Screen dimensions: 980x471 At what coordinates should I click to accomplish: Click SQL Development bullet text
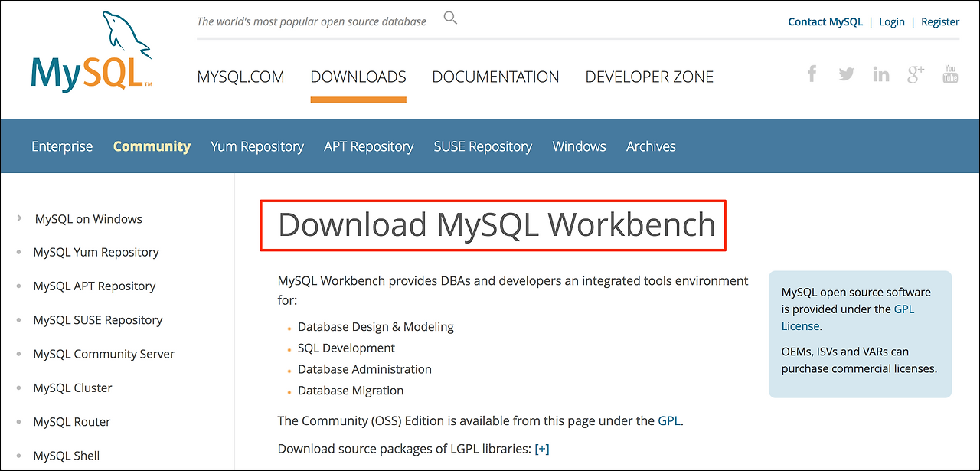click(x=347, y=348)
